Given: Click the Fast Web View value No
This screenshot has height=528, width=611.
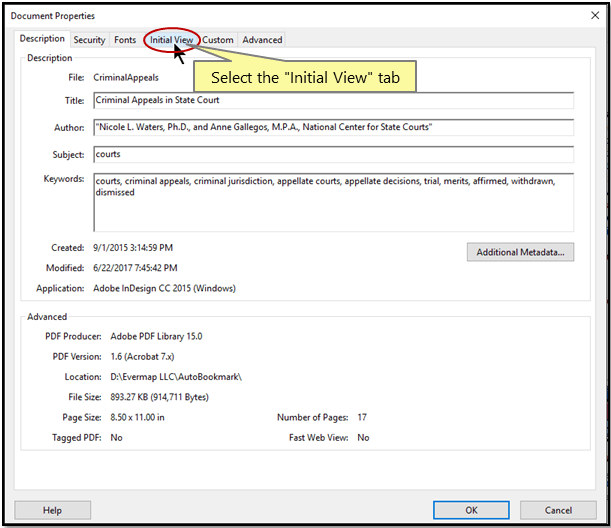Looking at the screenshot, I should coord(363,438).
